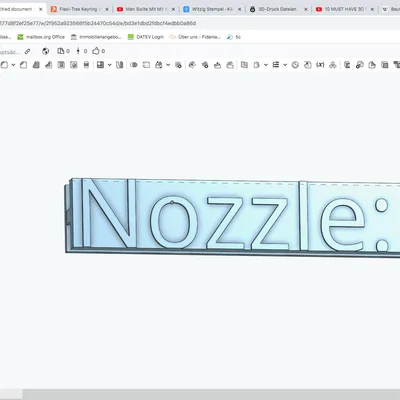Click the public globe icon
This screenshot has height=400, width=400.
point(46,51)
